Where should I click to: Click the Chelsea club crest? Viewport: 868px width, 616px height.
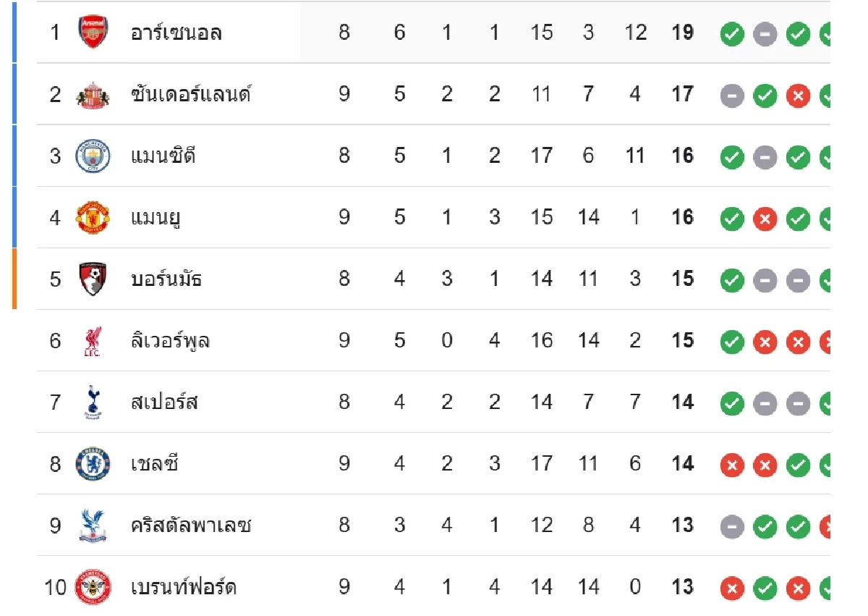tap(93, 464)
